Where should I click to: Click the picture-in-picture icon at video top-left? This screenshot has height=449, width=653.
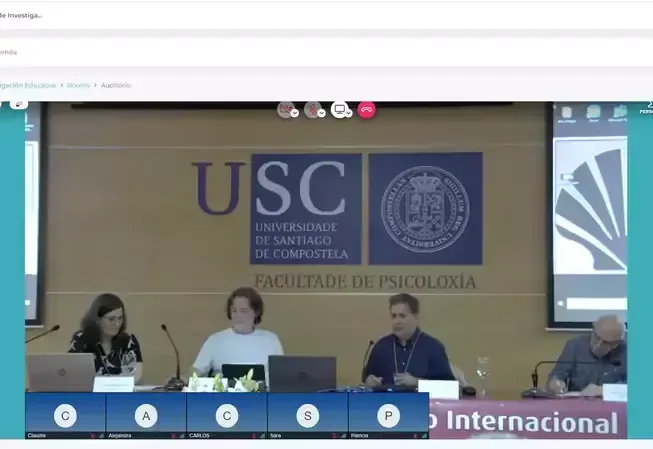coord(18,104)
